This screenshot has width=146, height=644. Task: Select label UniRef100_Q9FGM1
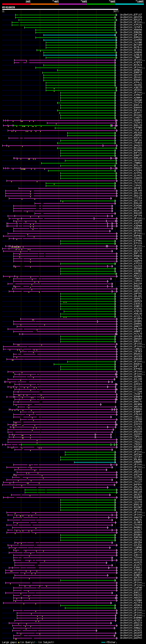(131, 294)
